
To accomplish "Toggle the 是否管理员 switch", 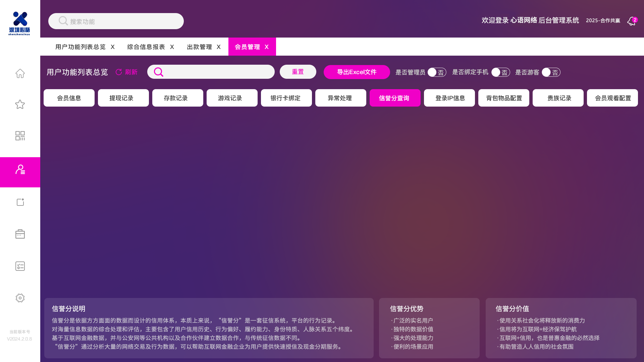I will point(437,72).
